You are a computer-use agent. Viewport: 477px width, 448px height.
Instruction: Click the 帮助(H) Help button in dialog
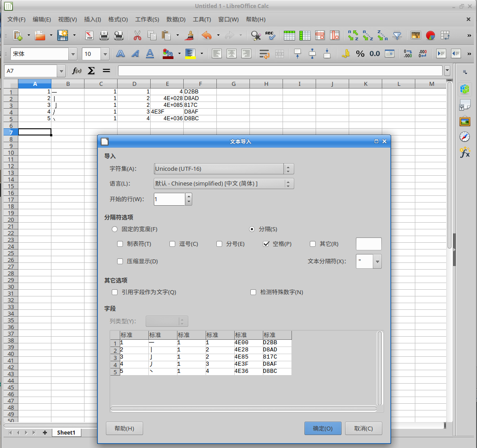coord(124,428)
